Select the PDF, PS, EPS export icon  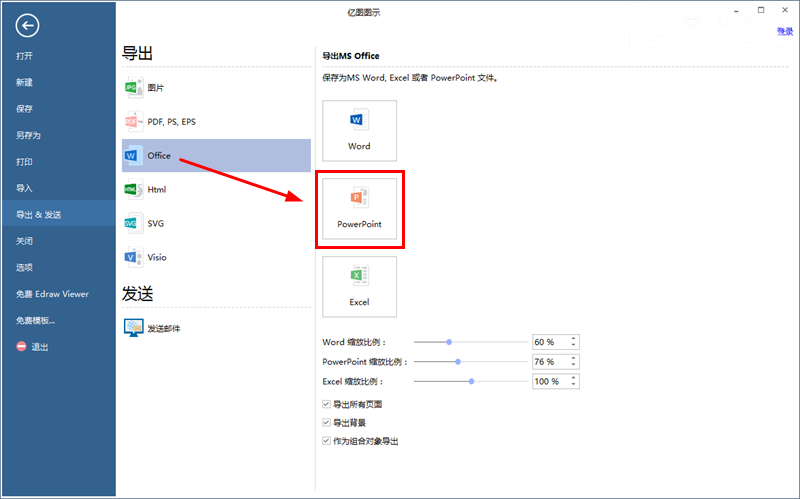(x=134, y=121)
